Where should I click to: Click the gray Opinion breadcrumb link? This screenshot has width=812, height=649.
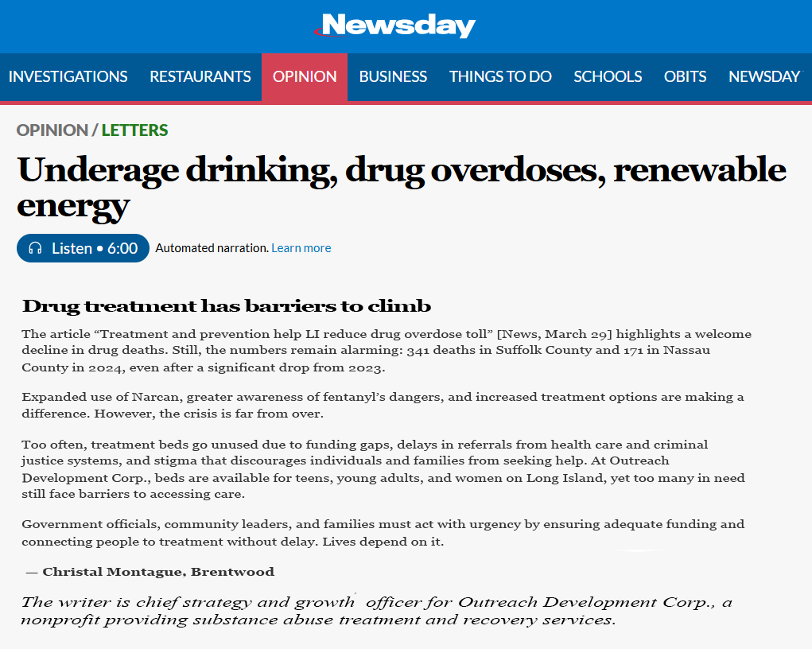click(x=52, y=130)
